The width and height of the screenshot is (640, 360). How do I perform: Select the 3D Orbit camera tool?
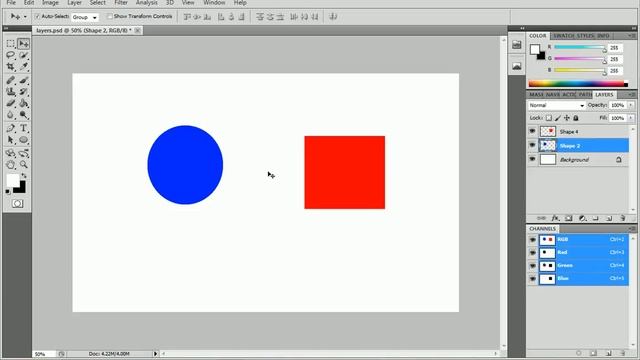[x=23, y=153]
